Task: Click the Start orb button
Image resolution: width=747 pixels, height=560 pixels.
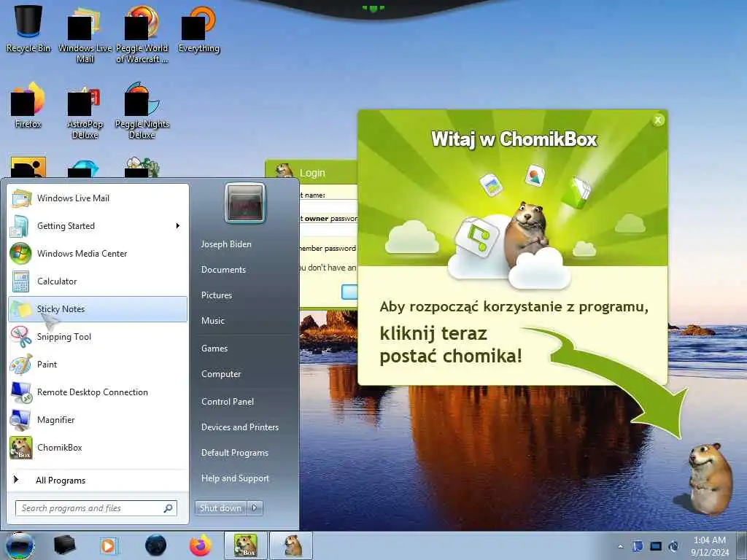Action: click(x=19, y=545)
